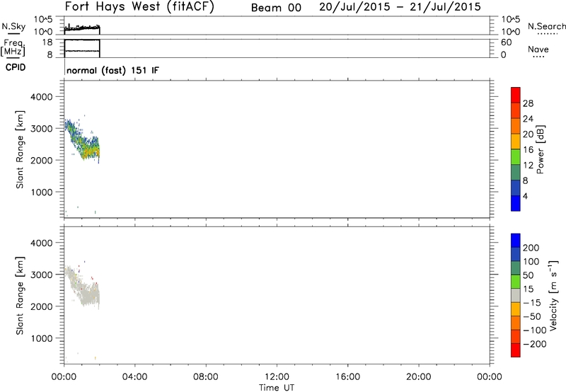Click the "Time UT" axis title

(x=277, y=388)
